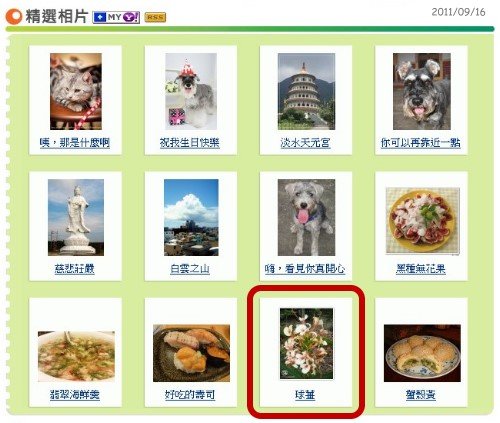
Task: Open the close-up schnauzer face photo
Action: (422, 91)
